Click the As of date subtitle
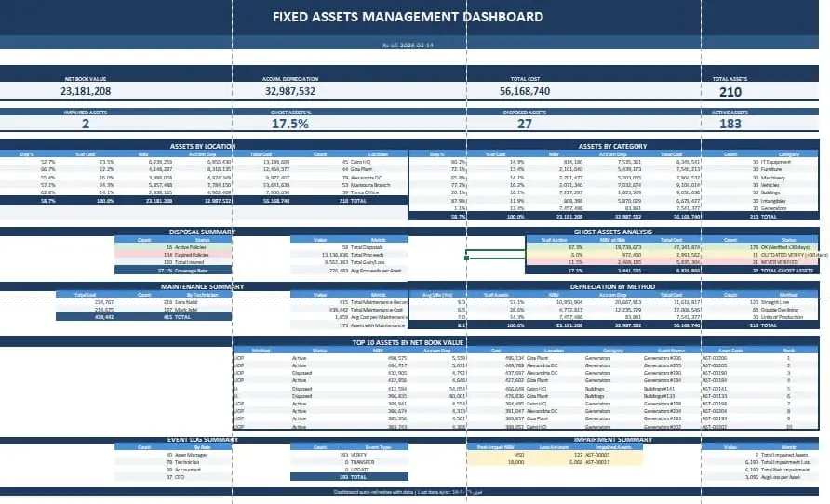 pyautogui.click(x=408, y=45)
